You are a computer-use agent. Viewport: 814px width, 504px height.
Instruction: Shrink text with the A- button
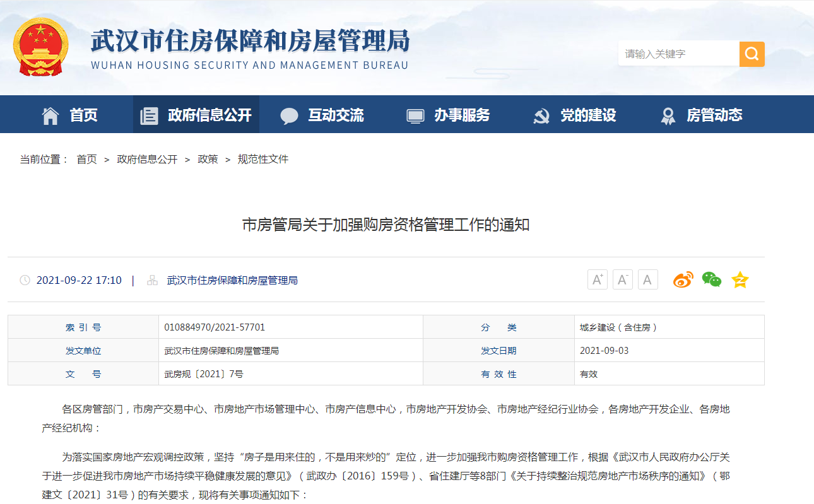[x=622, y=279]
